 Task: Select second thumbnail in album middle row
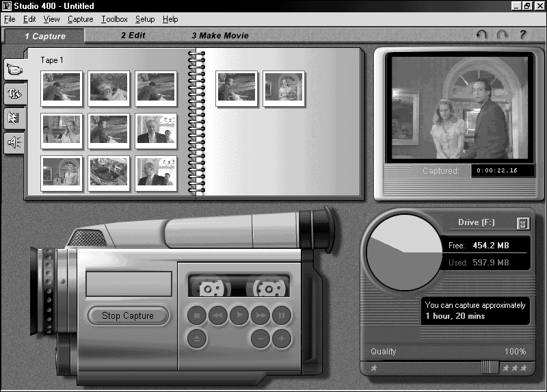[109, 131]
